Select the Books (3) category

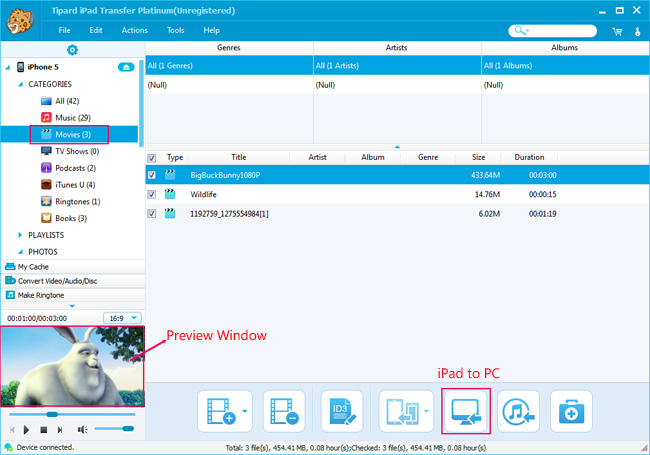pyautogui.click(x=64, y=218)
